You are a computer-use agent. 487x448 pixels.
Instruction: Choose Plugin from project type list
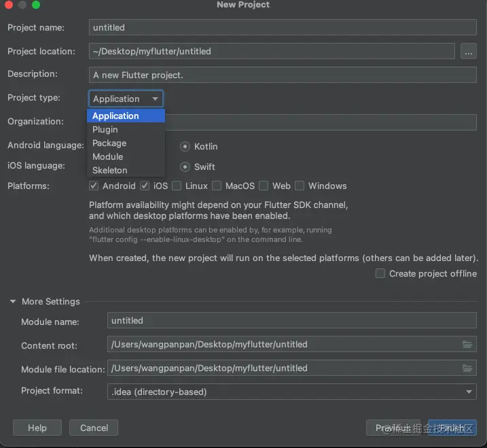click(x=105, y=129)
